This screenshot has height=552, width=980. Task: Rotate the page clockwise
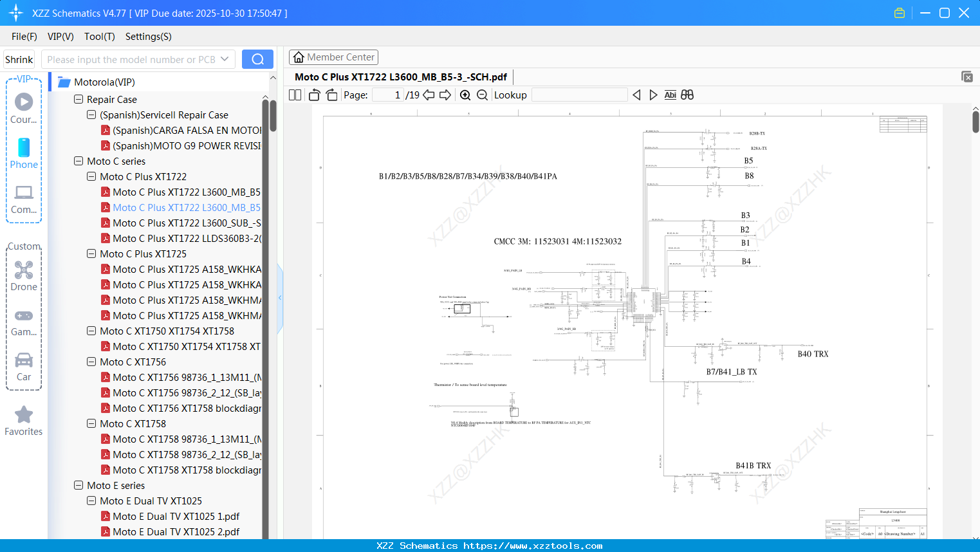pyautogui.click(x=331, y=95)
